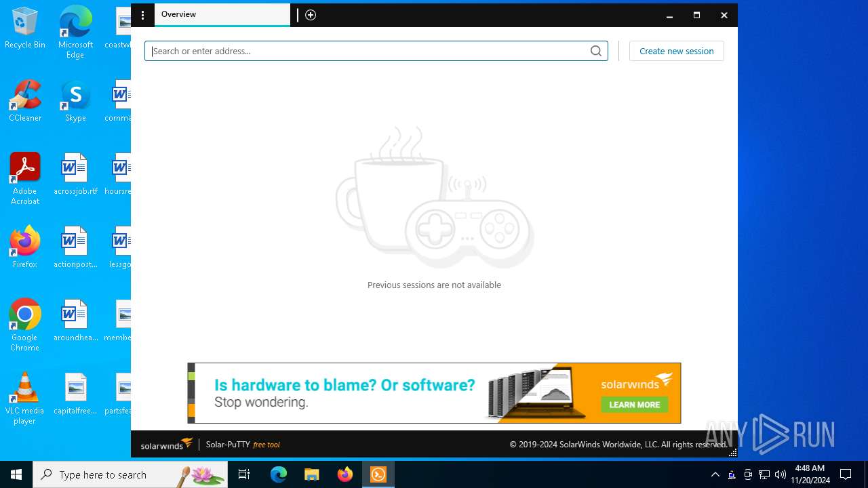Show hidden system tray icons
The image size is (868, 488).
tap(715, 474)
